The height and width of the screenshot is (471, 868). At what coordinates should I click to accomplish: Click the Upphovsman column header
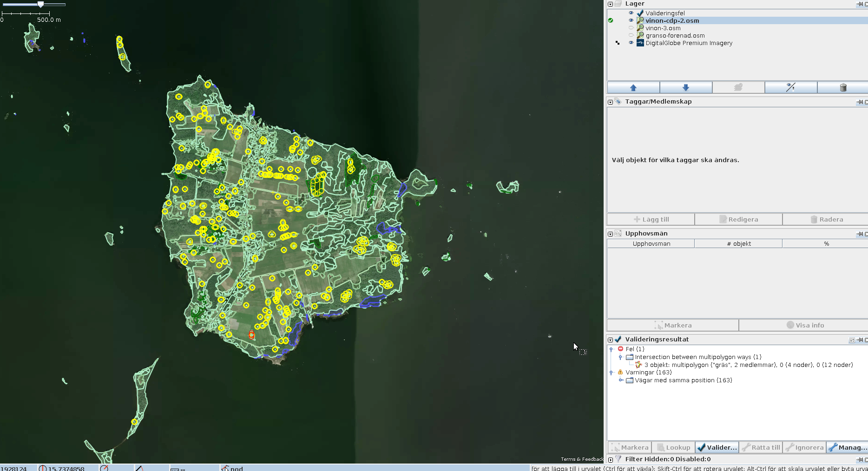[651, 243]
